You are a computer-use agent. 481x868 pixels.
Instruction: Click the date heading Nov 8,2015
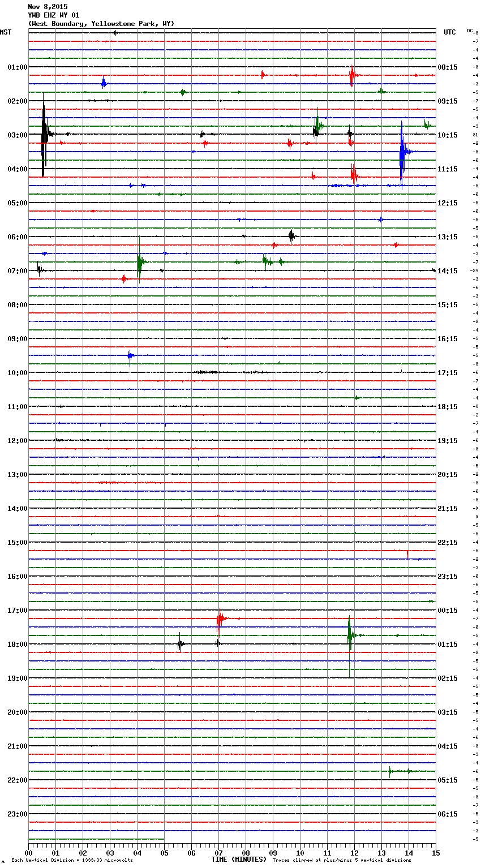48,7
